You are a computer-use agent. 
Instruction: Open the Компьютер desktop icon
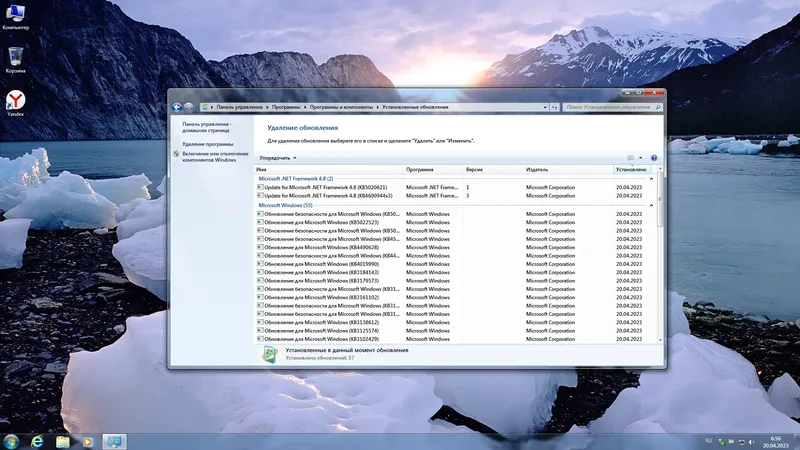pyautogui.click(x=15, y=16)
